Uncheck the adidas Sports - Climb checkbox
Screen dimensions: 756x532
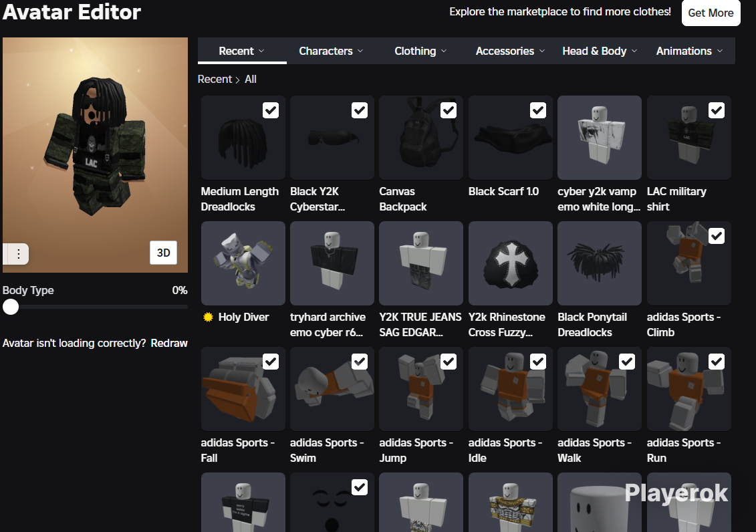click(x=717, y=236)
